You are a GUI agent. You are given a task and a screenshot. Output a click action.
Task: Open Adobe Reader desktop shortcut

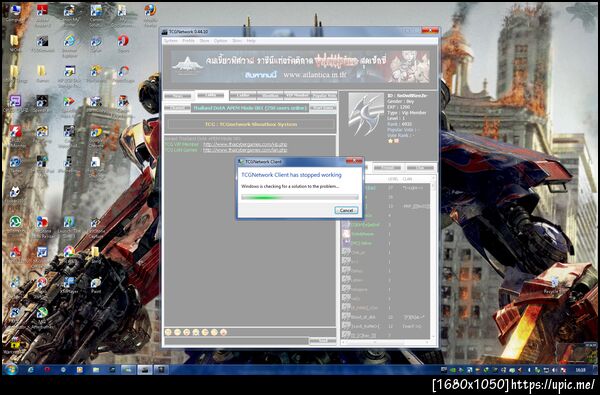[x=42, y=15]
